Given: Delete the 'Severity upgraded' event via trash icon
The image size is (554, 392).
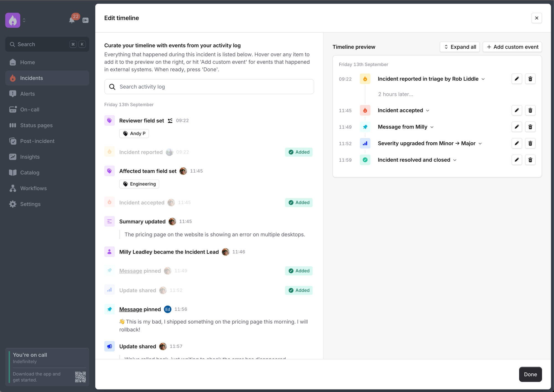Looking at the screenshot, I should [530, 143].
